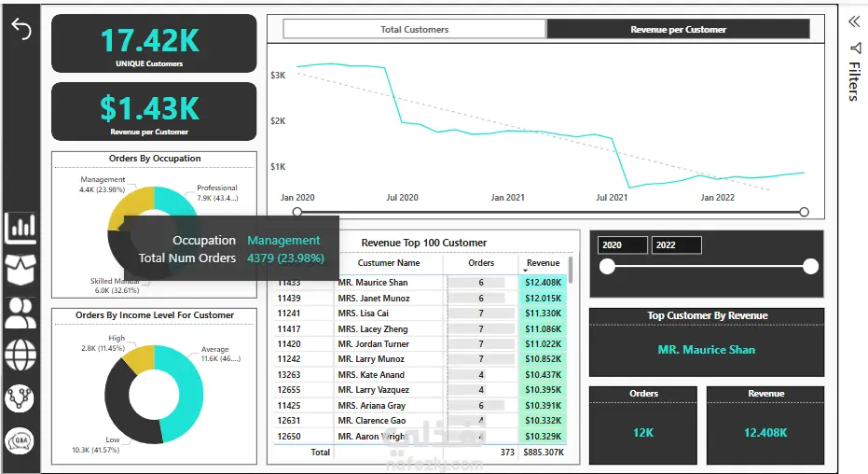Click the 12.408K Revenue card value
This screenshot has width=868, height=474.
click(765, 432)
